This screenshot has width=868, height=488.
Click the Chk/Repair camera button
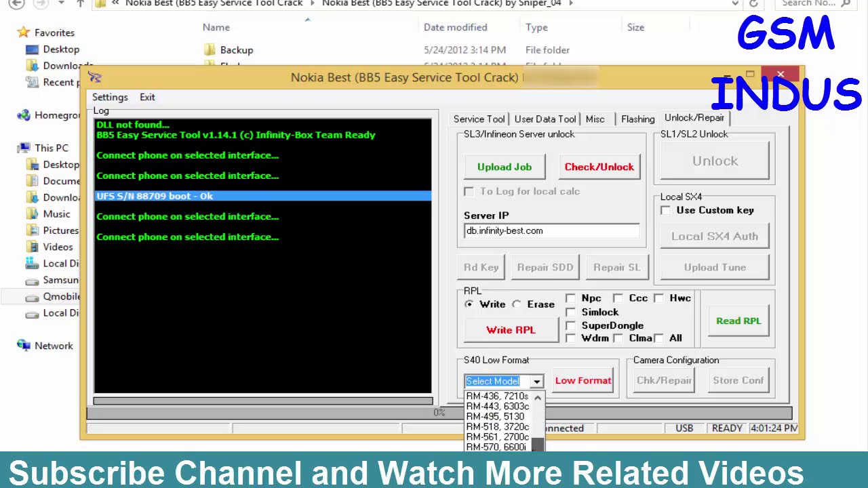pos(664,380)
